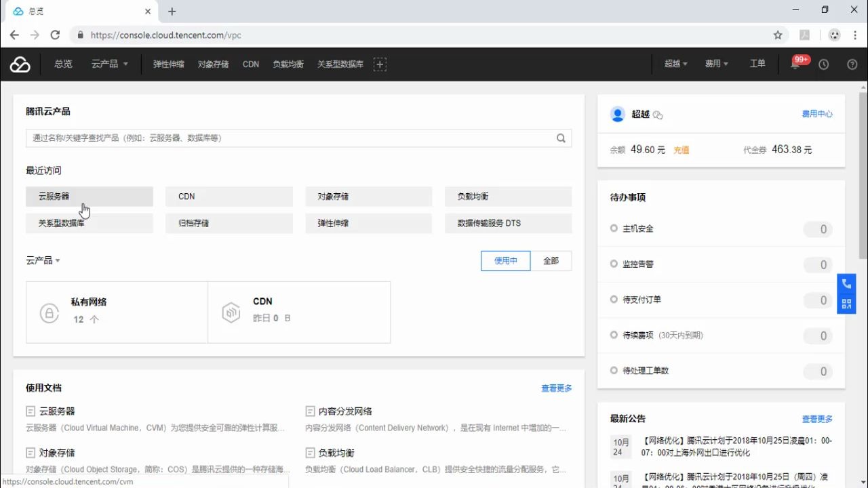Click the blue phone contact floating icon

coord(846,284)
